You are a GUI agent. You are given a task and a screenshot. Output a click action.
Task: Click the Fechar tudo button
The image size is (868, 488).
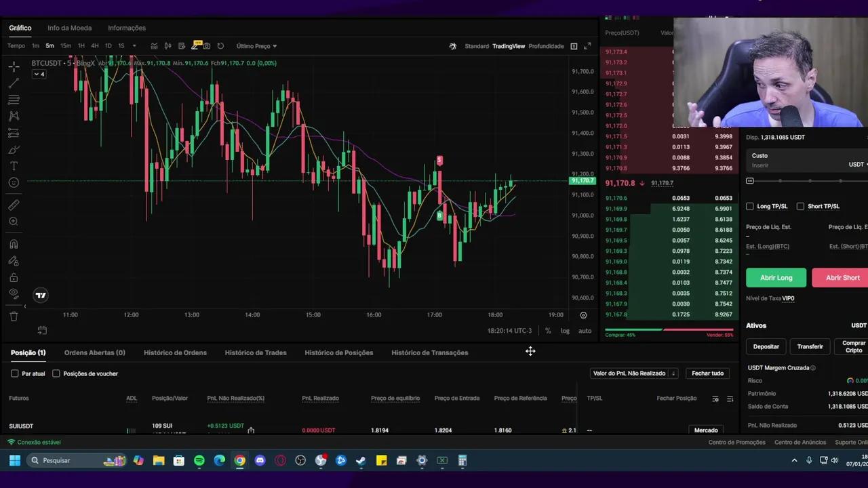click(x=707, y=373)
